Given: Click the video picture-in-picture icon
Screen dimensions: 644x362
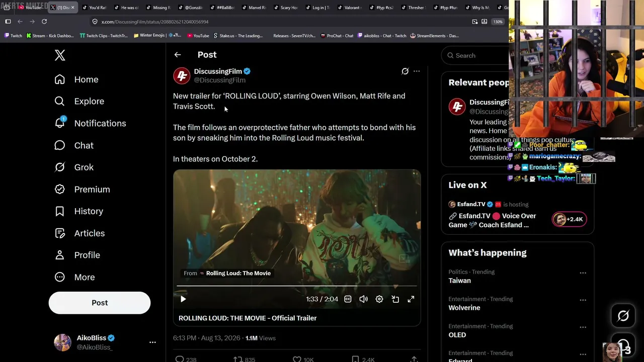Looking at the screenshot, I should tap(395, 299).
